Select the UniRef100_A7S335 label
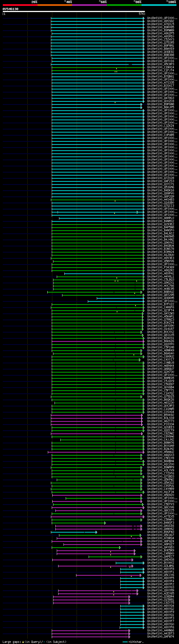The image size is (179, 644). click(x=161, y=83)
